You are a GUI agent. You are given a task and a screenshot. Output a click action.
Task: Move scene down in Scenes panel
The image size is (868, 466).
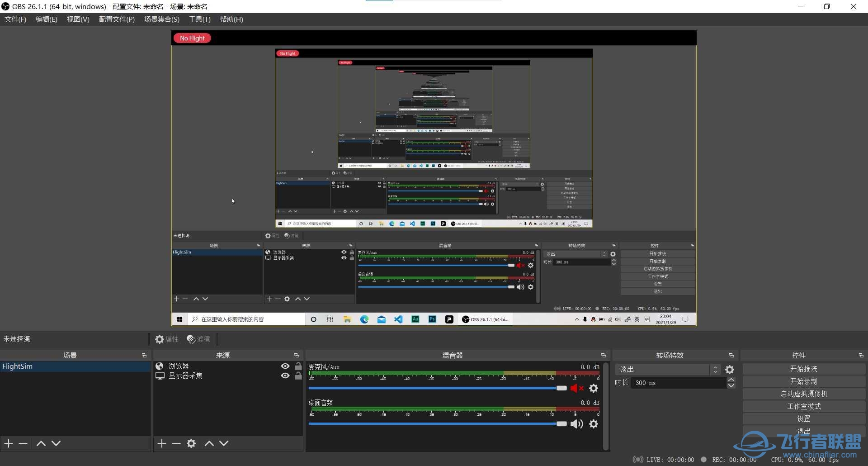pos(56,443)
